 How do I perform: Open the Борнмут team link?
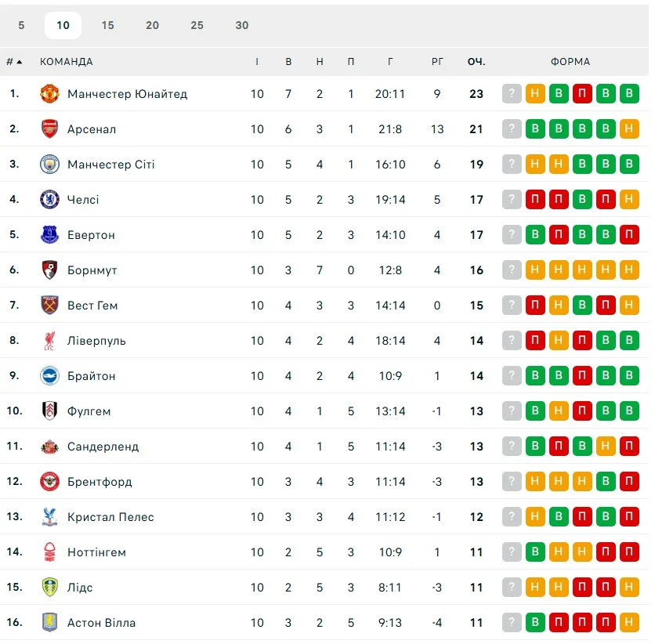[x=92, y=270]
